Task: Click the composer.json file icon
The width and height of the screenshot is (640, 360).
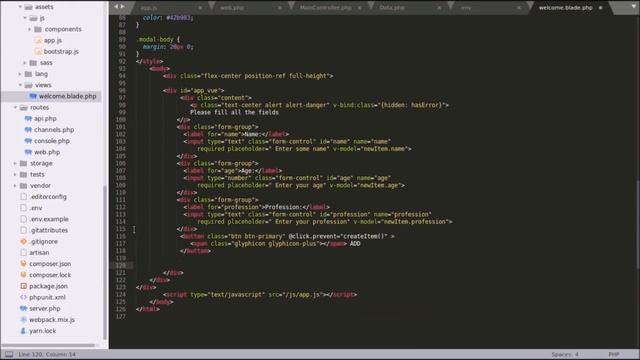Action: [23, 264]
